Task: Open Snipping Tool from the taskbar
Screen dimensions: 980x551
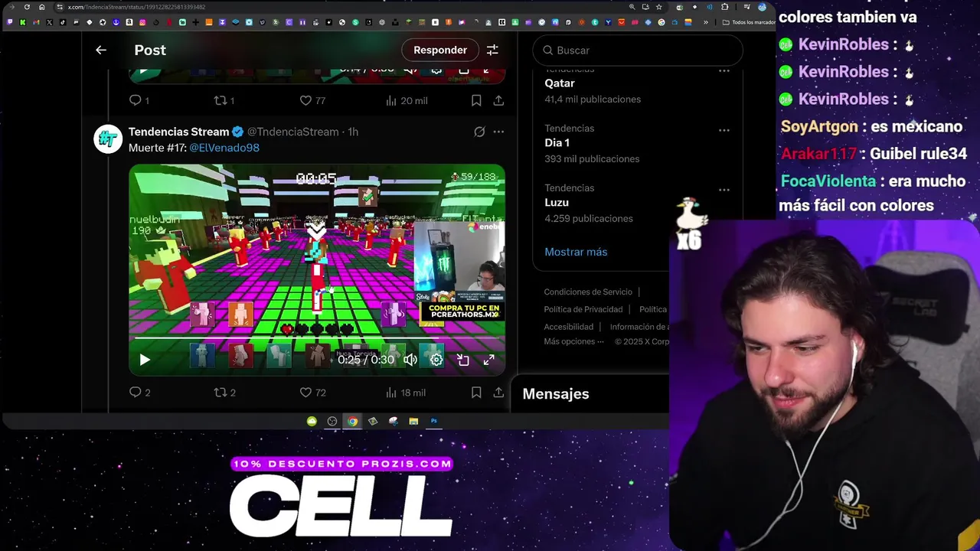Action: [393, 421]
